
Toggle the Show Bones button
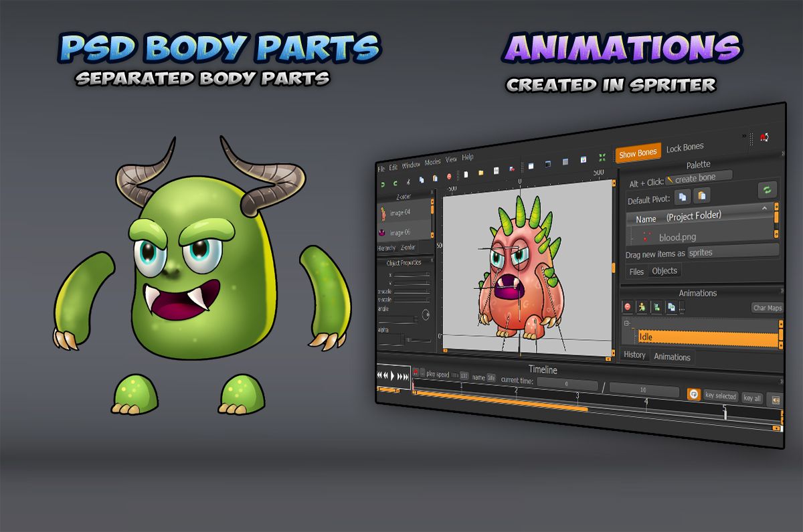(638, 153)
